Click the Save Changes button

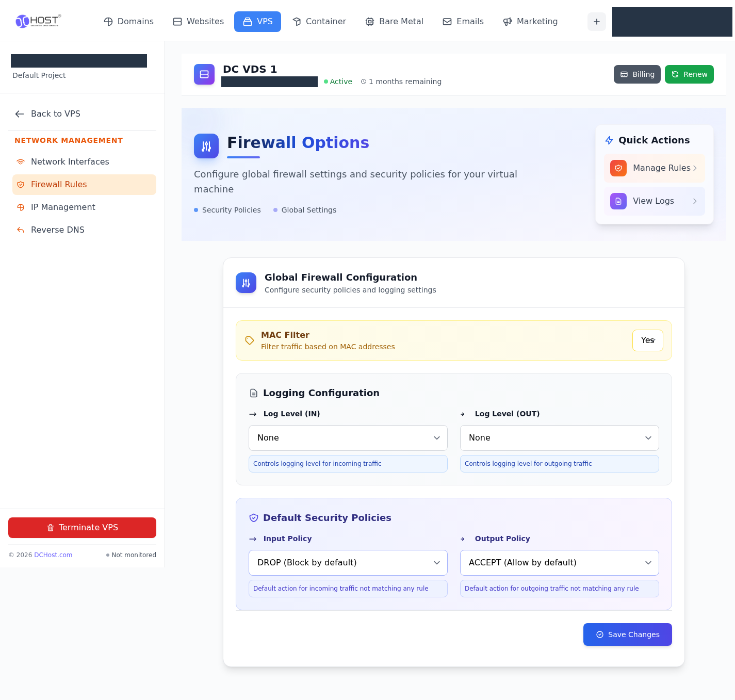[628, 634]
